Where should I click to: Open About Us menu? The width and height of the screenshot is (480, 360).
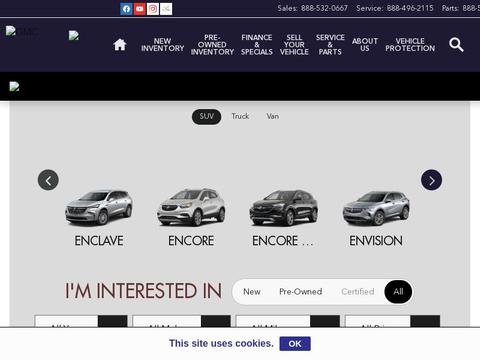365,45
